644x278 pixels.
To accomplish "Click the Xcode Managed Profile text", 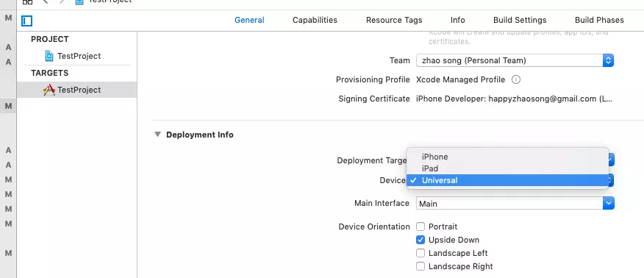I will tap(460, 79).
